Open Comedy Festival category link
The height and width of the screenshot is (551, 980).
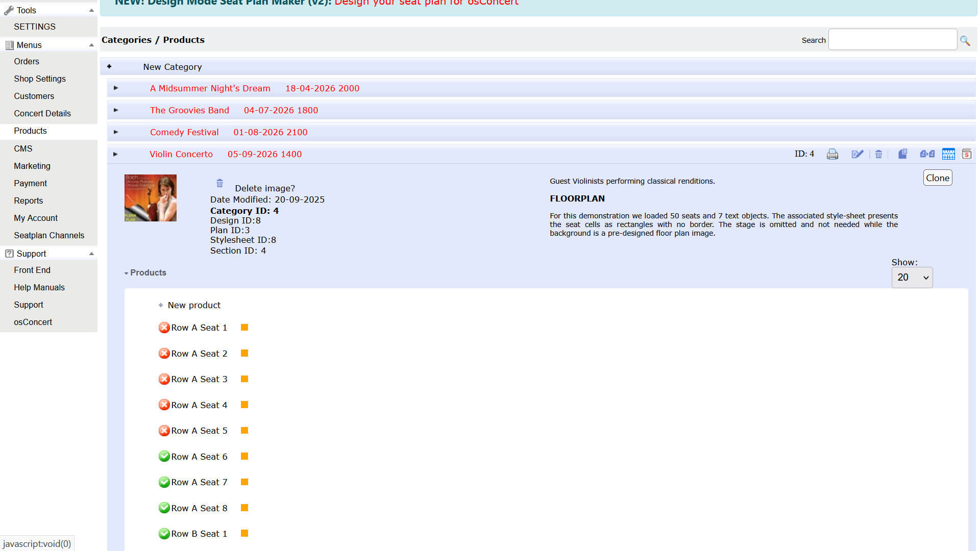184,132
